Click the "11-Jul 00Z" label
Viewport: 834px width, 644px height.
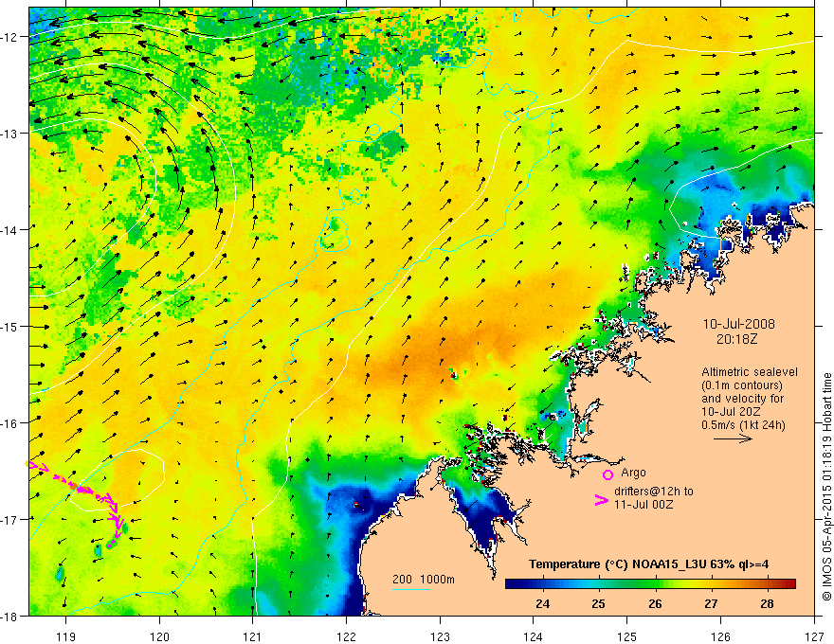click(x=644, y=504)
